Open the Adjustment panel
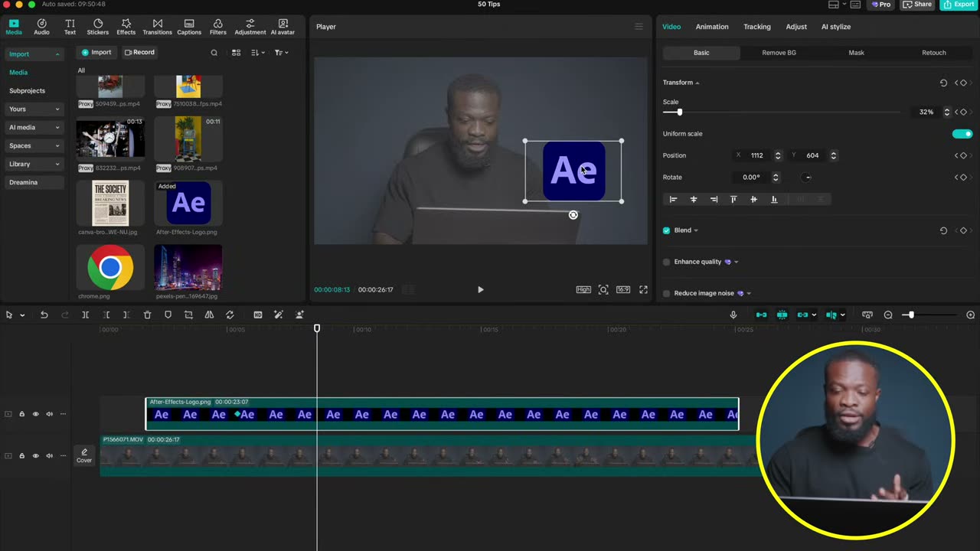This screenshot has width=980, height=551. coord(250,27)
